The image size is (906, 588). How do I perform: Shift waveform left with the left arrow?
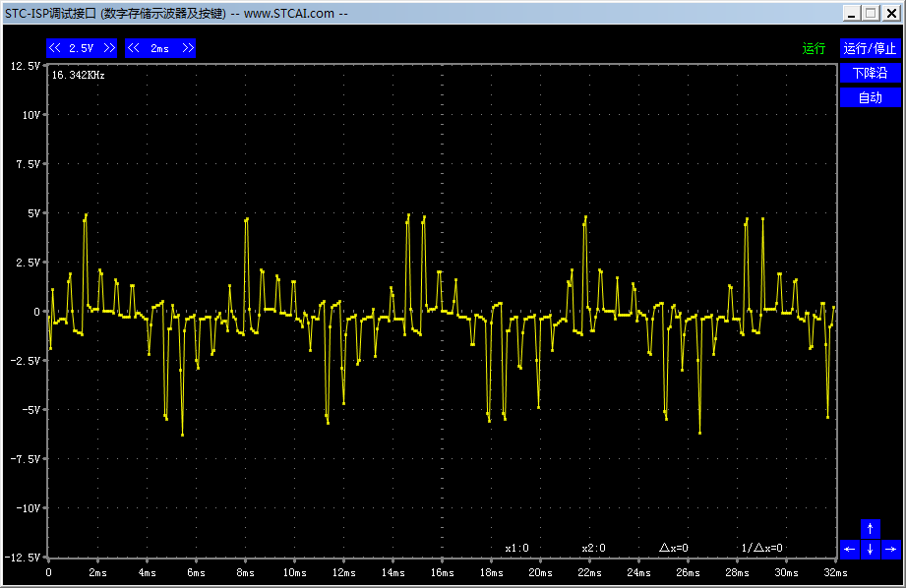pos(849,550)
